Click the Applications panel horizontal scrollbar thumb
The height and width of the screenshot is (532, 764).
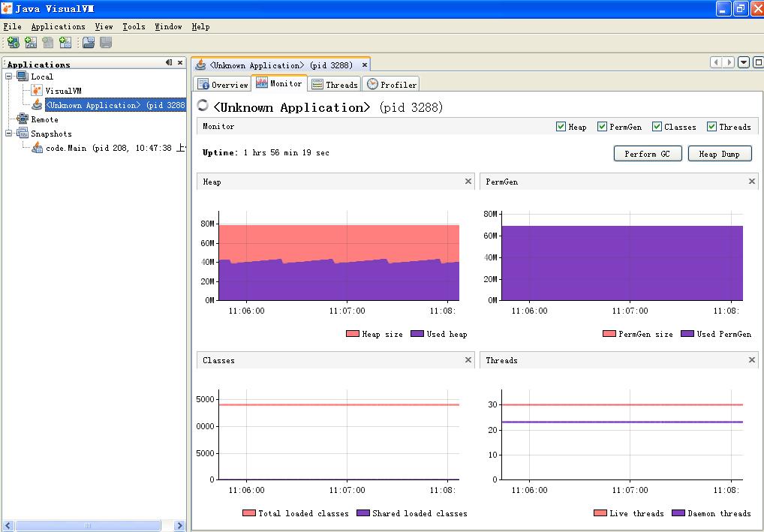(88, 526)
